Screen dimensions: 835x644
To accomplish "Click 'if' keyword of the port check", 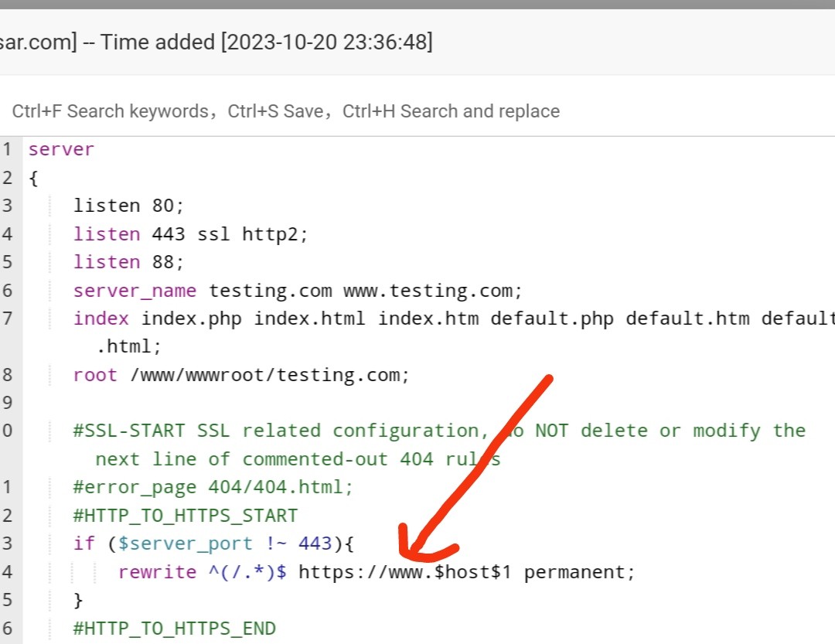I will tap(84, 543).
